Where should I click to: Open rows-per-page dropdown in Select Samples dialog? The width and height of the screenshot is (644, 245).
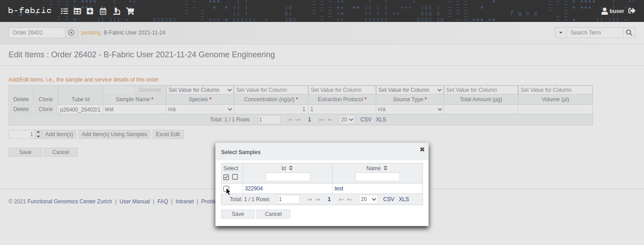point(368,199)
